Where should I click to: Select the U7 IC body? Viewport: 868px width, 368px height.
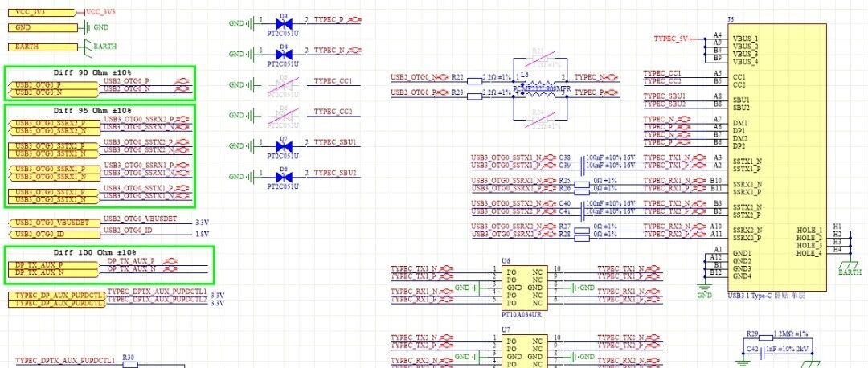[x=524, y=351]
